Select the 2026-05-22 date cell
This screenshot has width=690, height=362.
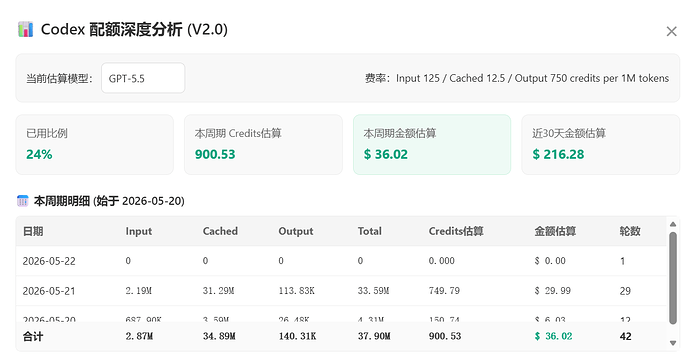click(49, 261)
